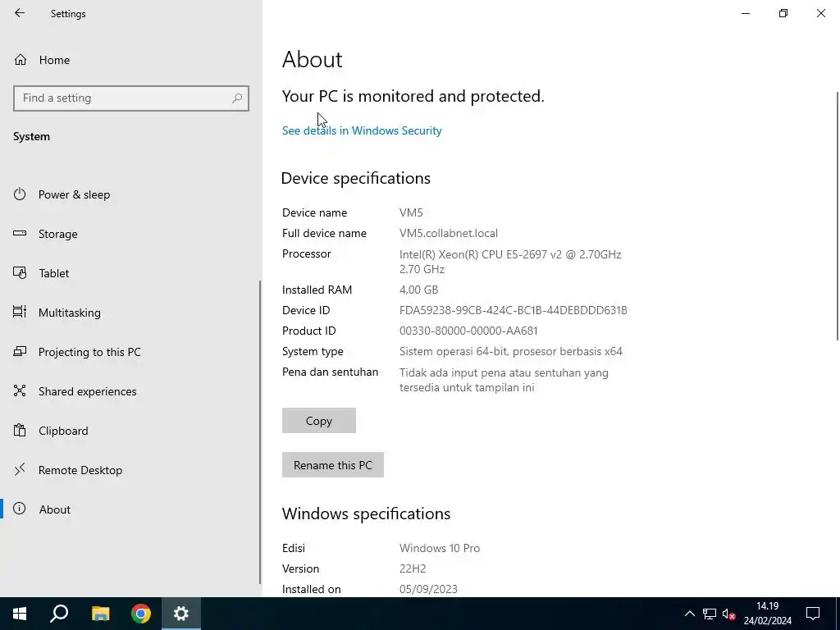The width and height of the screenshot is (840, 630).
Task: Restore down the Settings window
Action: 783,13
